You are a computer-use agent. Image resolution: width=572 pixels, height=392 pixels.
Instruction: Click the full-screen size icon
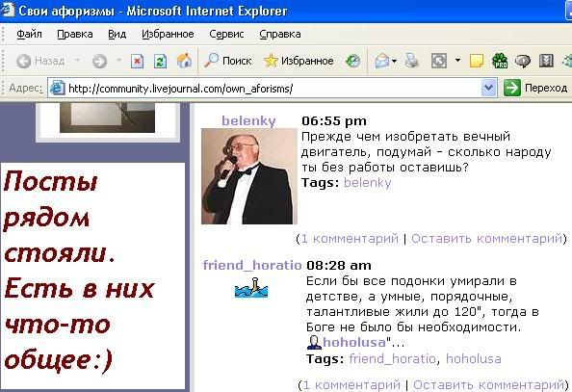pyautogui.click(x=439, y=61)
